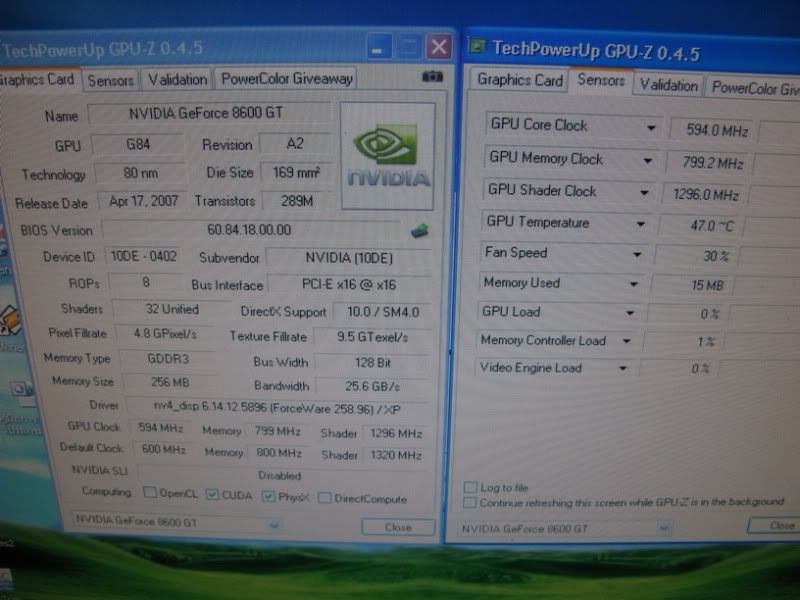Viewport: 800px width, 600px height.
Task: Click the Memory Type value "GDDR3"
Action: coord(168,359)
